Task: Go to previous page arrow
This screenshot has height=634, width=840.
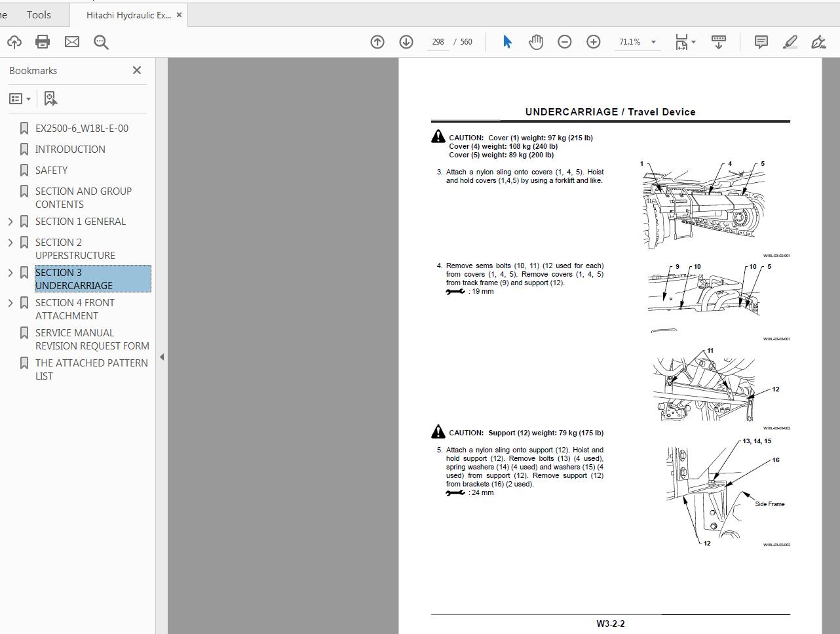Action: coord(377,42)
